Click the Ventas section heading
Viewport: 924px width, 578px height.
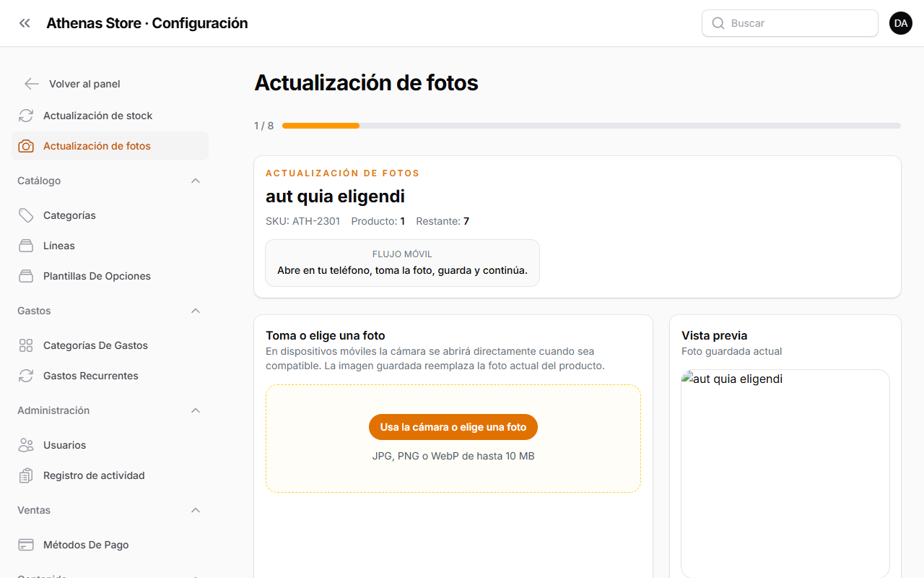tap(34, 510)
